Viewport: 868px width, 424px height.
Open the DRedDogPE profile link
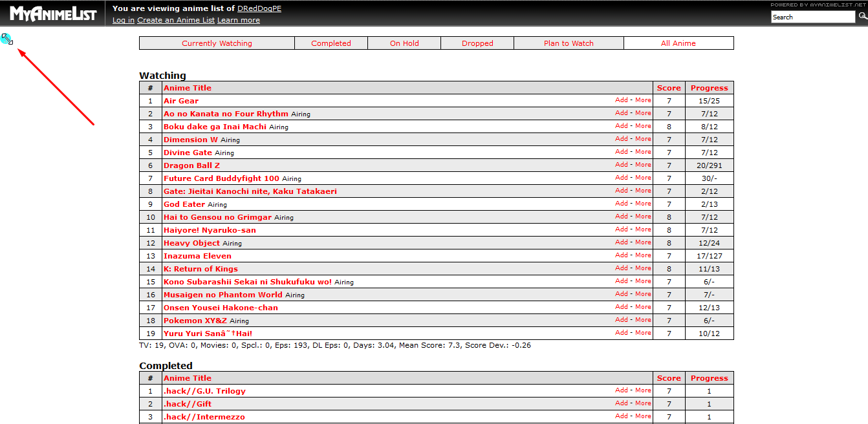pos(259,8)
